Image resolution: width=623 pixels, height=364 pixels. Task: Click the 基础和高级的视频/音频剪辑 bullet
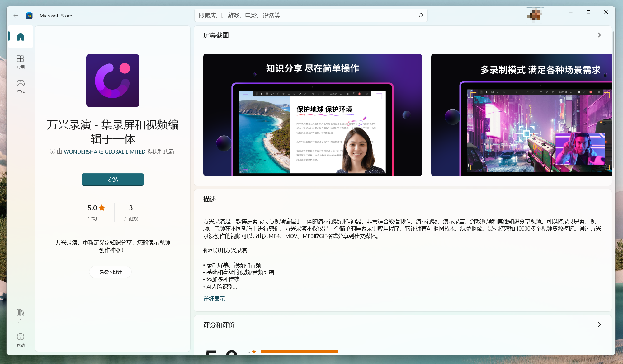(239, 272)
